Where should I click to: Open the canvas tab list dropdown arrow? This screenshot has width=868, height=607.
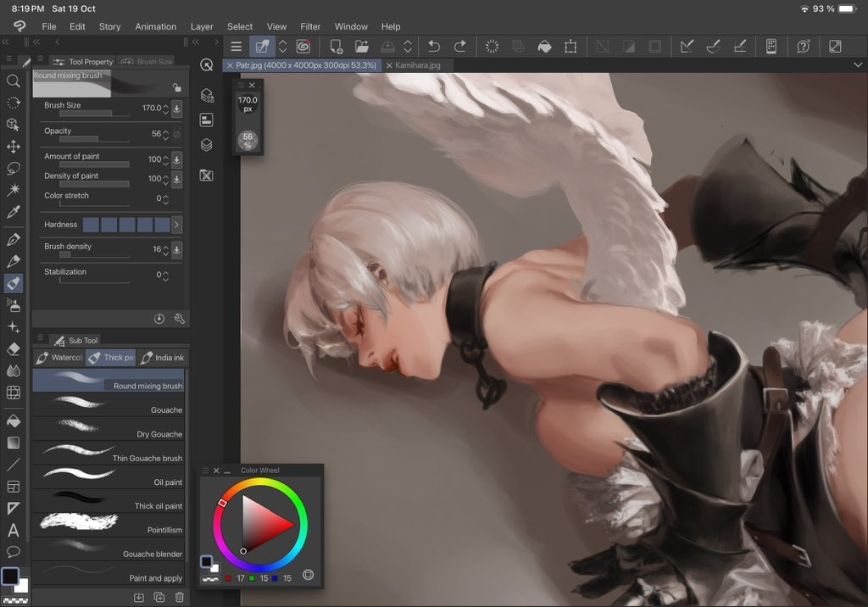858,64
